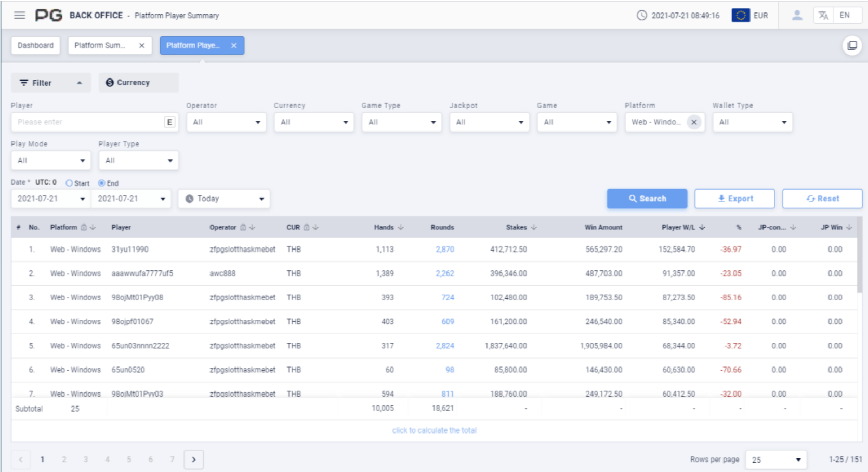Expand the Game Type dropdown
This screenshot has width=868, height=472.
[x=401, y=122]
